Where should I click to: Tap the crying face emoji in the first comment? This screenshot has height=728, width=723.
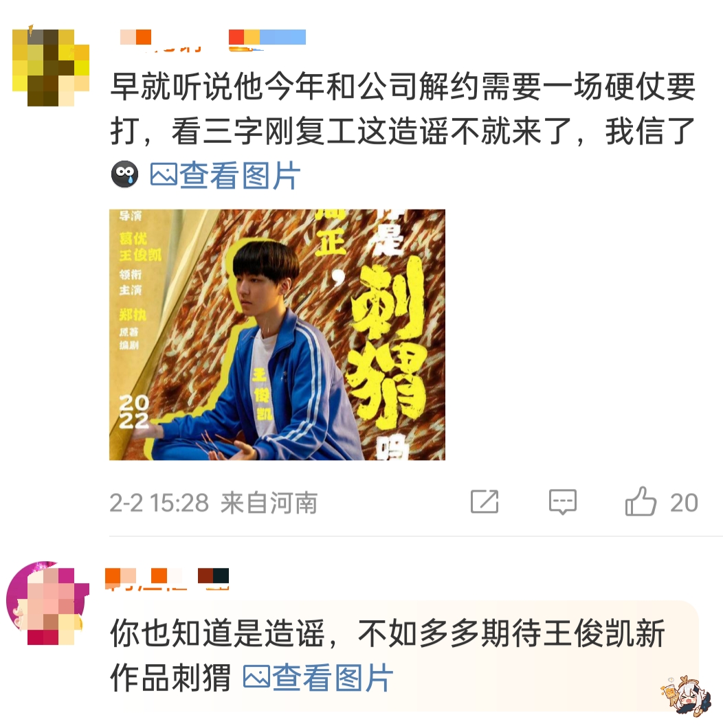pyautogui.click(x=124, y=174)
